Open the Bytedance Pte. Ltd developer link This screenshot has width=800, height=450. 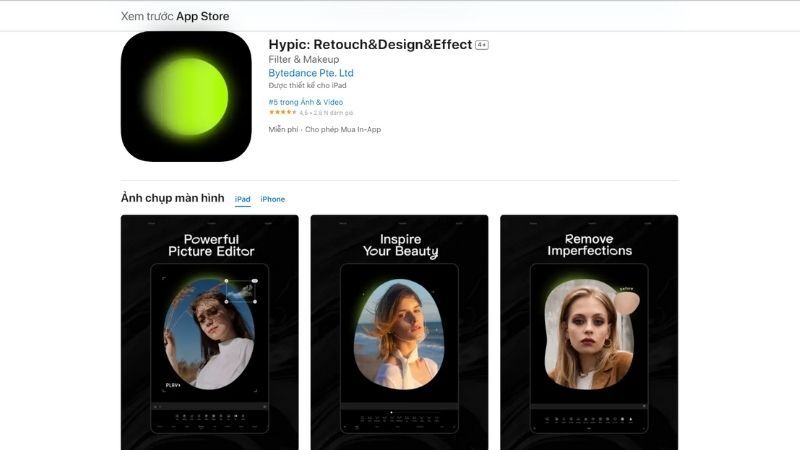[x=311, y=73]
